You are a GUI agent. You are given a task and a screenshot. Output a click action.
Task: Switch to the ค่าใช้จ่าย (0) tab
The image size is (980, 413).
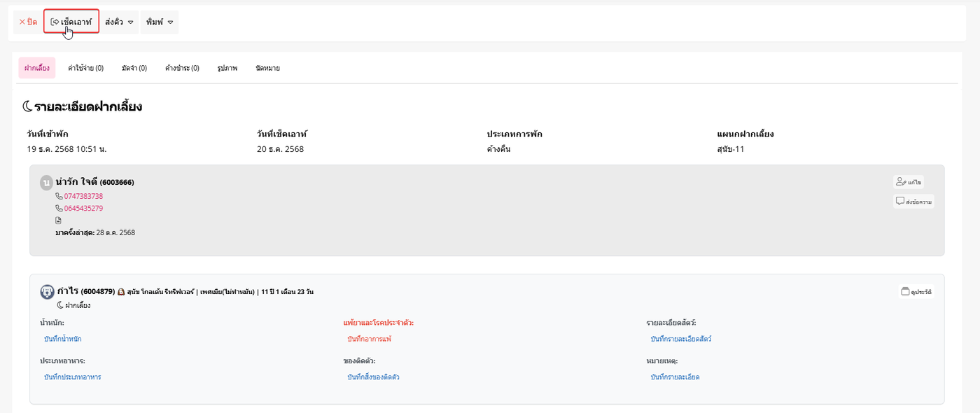coord(85,68)
